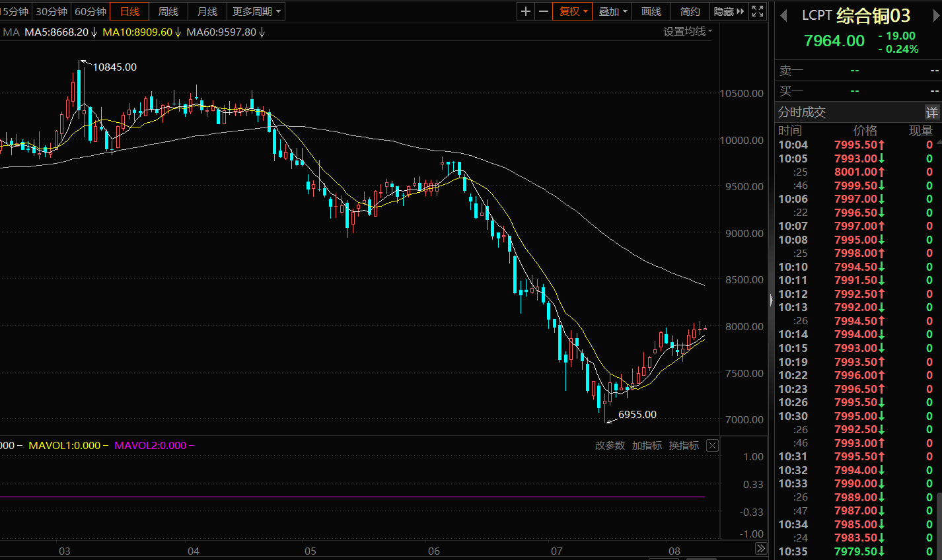Click the 10845.00 high price marker

pos(114,67)
